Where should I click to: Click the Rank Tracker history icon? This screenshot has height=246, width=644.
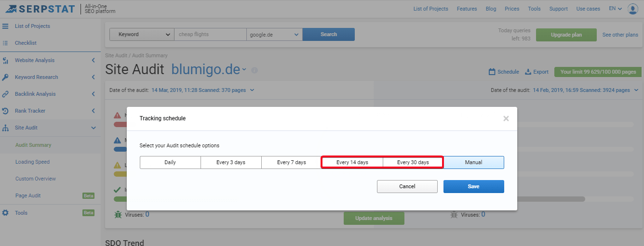click(5, 111)
